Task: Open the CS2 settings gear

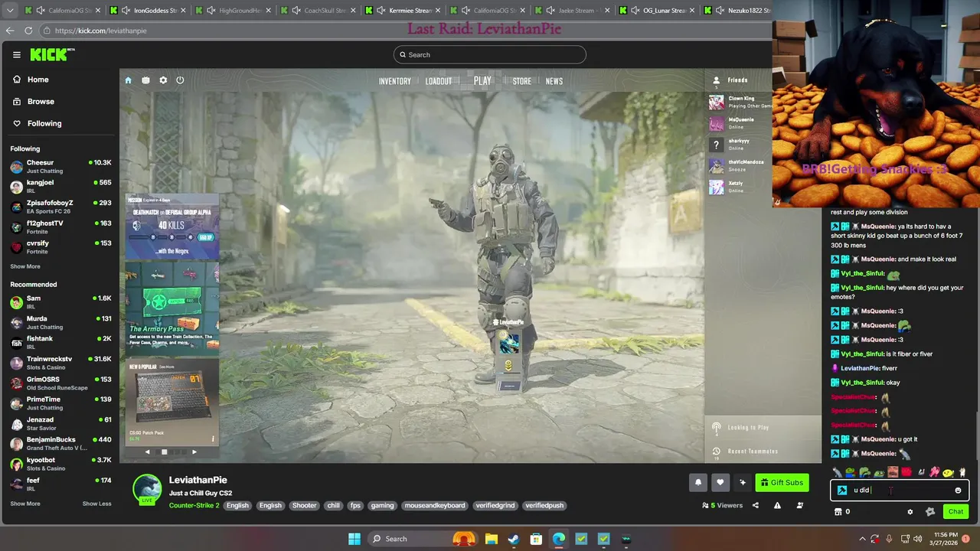Action: tap(163, 80)
